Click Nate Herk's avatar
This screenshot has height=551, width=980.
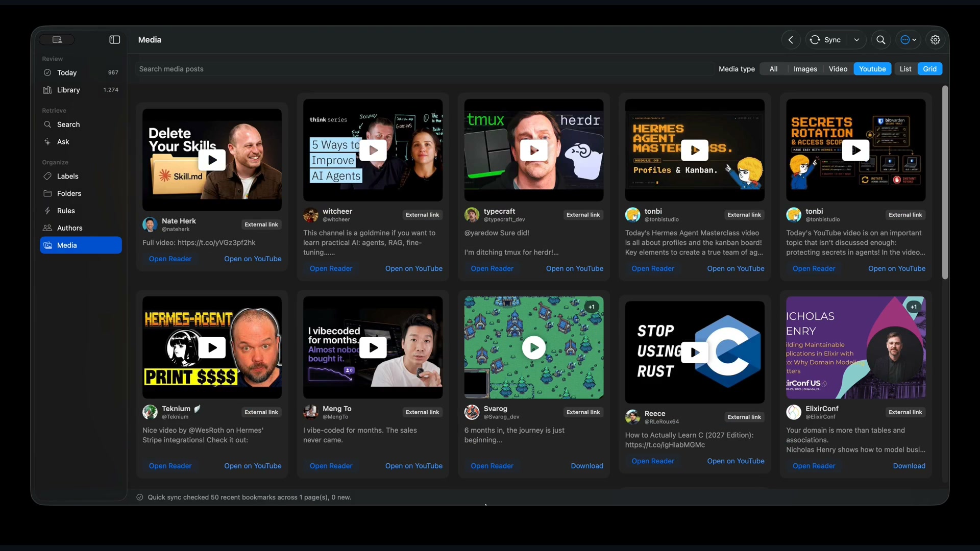[x=150, y=225]
